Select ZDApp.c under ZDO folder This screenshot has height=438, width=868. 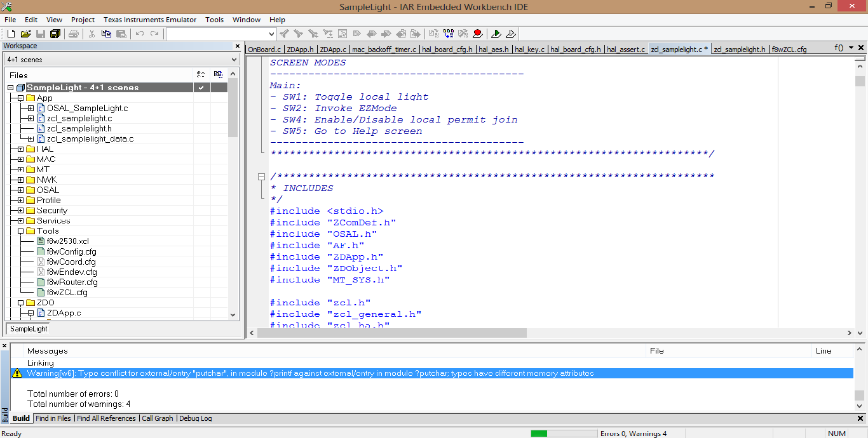[x=64, y=313]
